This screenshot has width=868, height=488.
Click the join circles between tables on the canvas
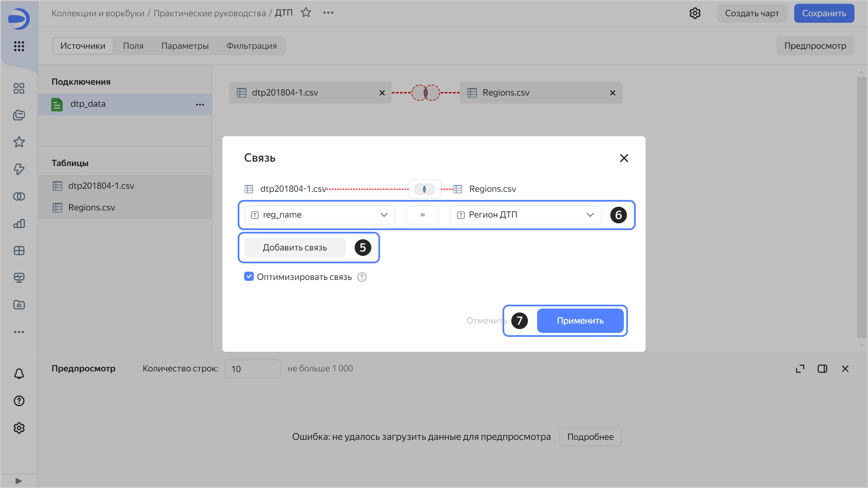click(x=426, y=93)
